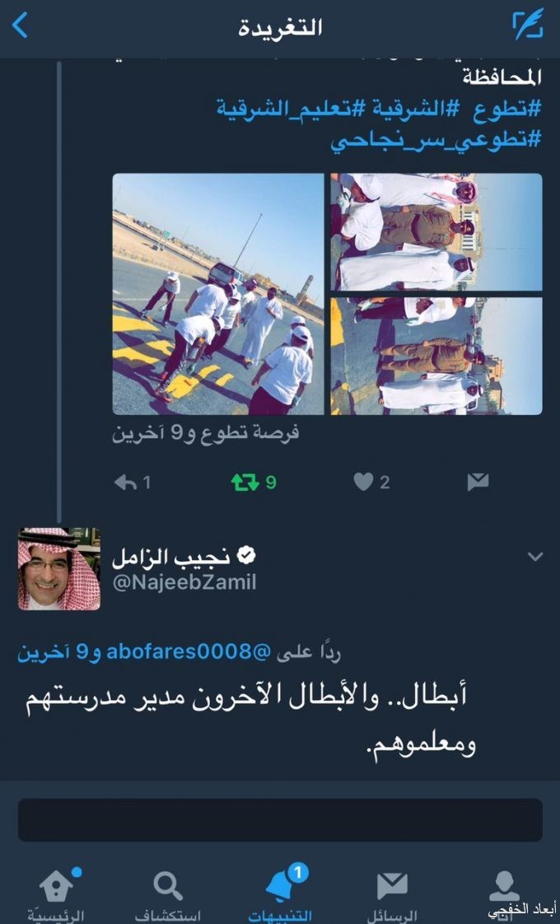Open the profile tab with the person icon

click(505, 889)
